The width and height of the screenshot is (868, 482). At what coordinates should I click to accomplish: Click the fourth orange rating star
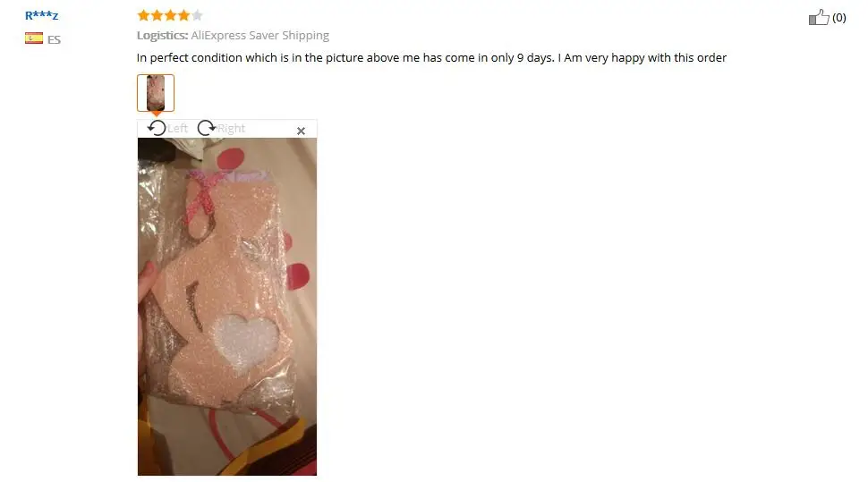point(183,15)
